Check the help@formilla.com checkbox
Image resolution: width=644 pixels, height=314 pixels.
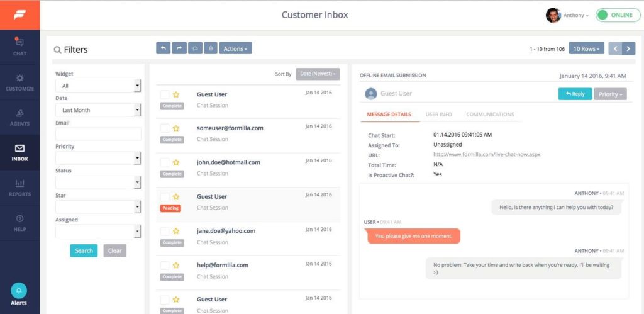pyautogui.click(x=165, y=265)
